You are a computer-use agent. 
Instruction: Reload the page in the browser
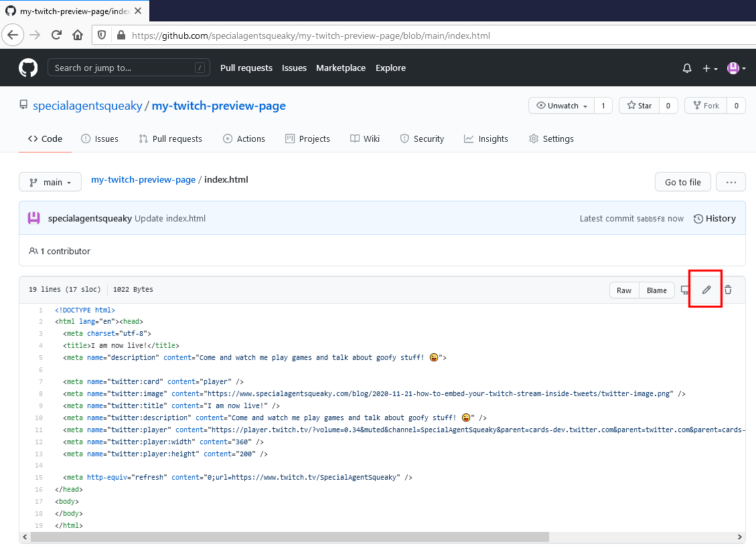coord(56,35)
